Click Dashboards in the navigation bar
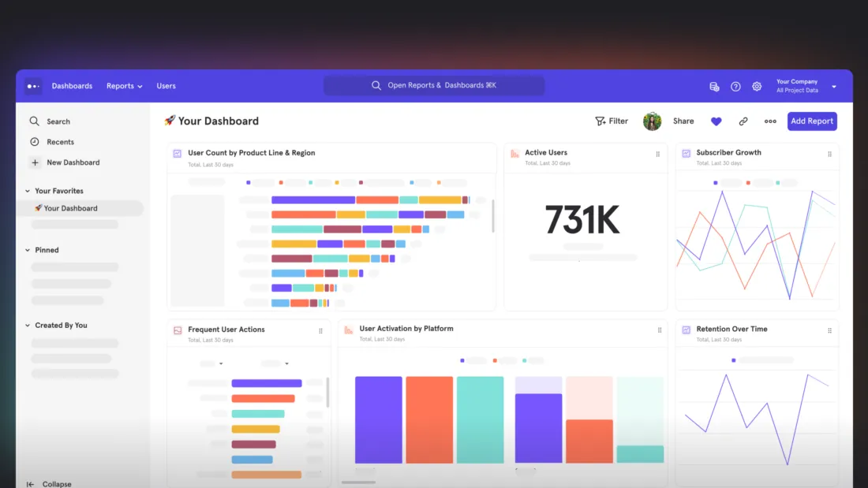Screen dimensions: 868x488 (x=72, y=86)
